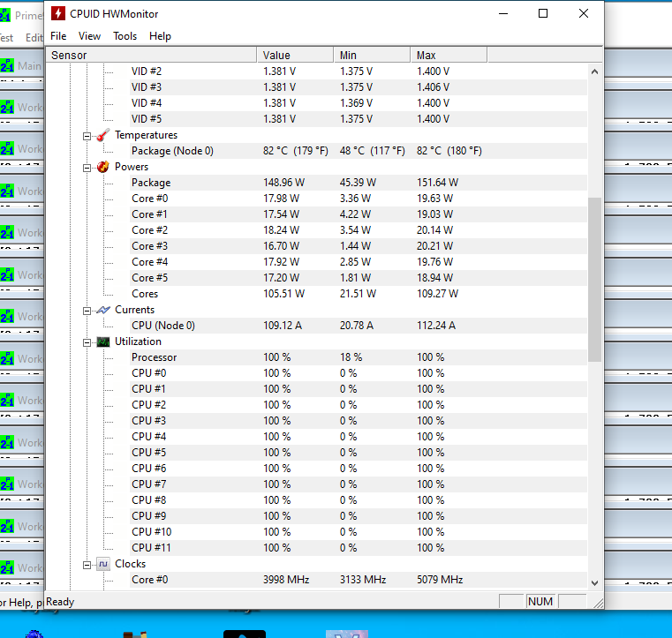Click the Utilization chip icon
672x638 pixels.
pos(103,342)
